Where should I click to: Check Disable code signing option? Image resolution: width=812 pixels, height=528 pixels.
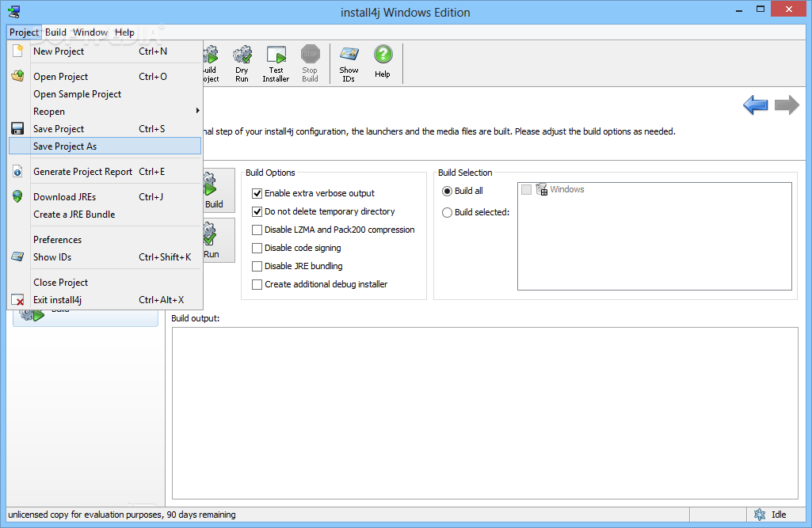point(257,248)
